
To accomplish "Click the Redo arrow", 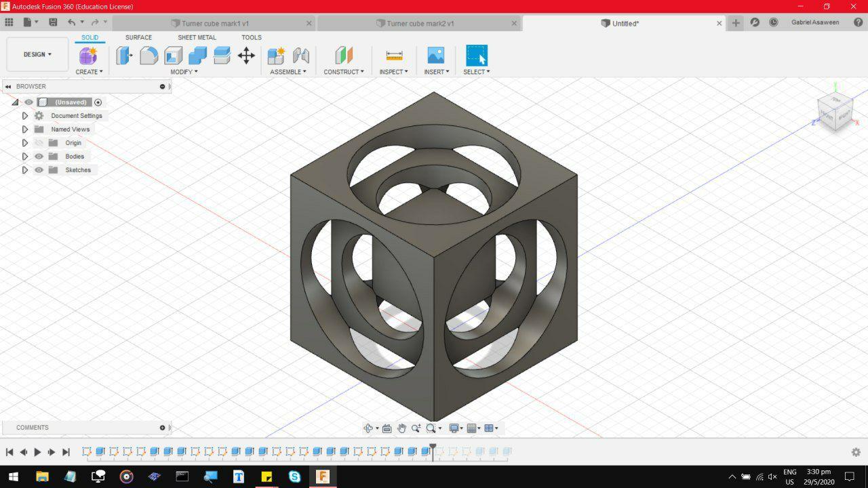I will (95, 22).
